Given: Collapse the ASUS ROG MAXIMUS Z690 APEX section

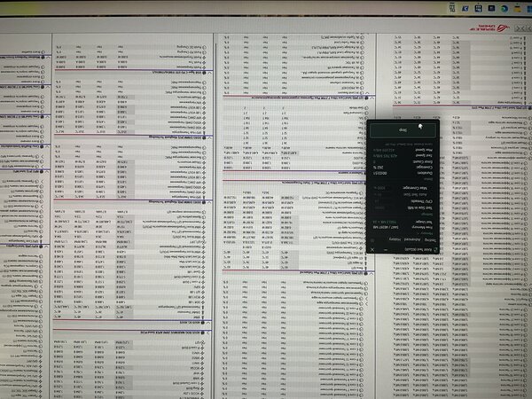Looking at the screenshot, I should [208, 332].
